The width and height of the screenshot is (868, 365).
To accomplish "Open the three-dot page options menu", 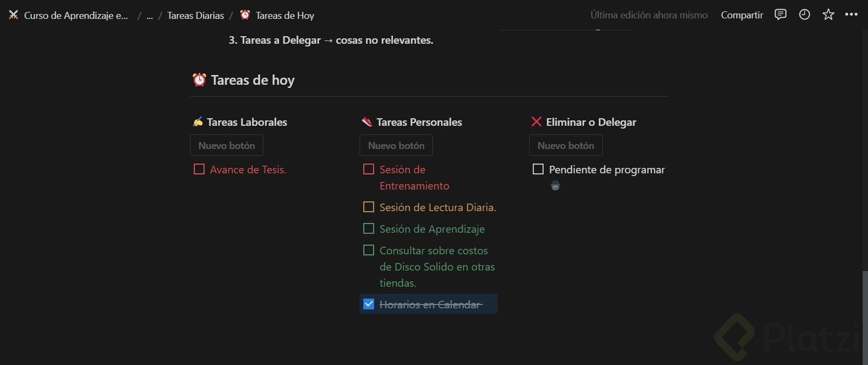I will (851, 15).
